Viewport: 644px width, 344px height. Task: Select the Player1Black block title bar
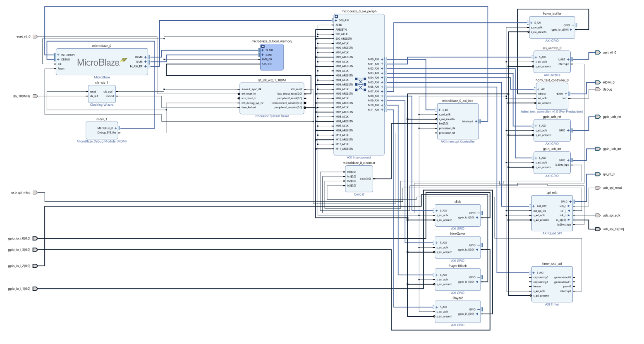click(x=457, y=266)
